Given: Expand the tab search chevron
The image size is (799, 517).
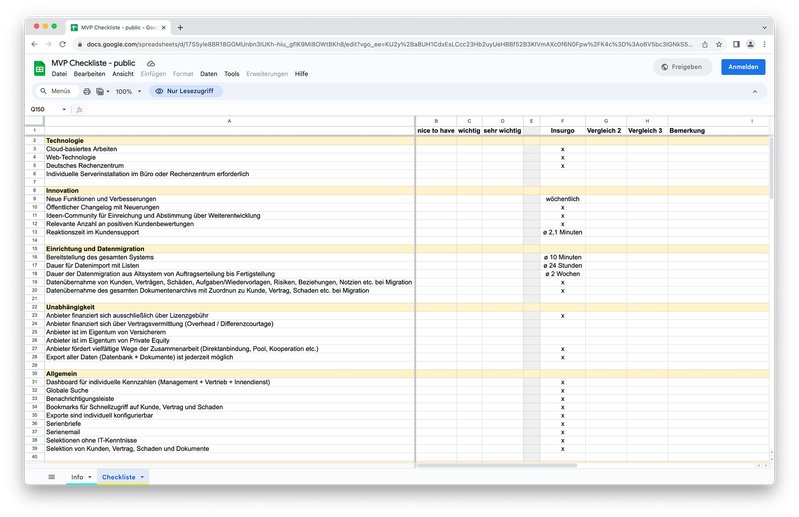Looking at the screenshot, I should coord(764,28).
